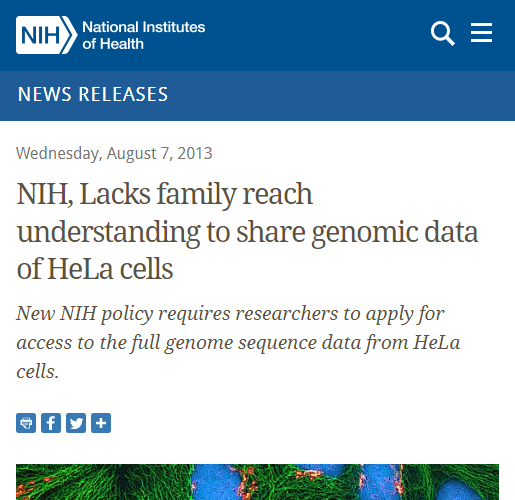The image size is (515, 500).
Task: Click the green filaments at image left
Action: point(100,482)
